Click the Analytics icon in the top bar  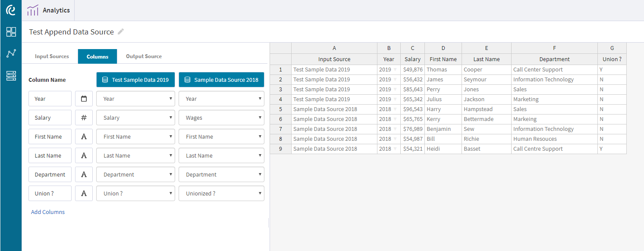tap(33, 10)
